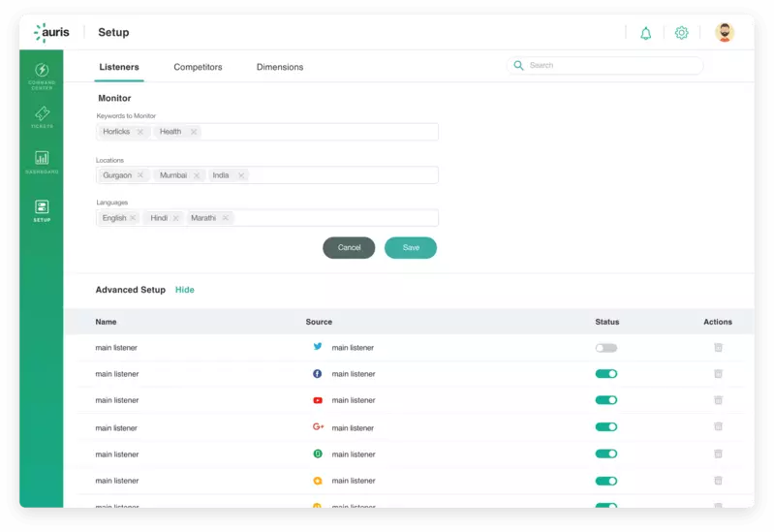774x532 pixels.
Task: Open the settings gear icon
Action: pyautogui.click(x=682, y=33)
